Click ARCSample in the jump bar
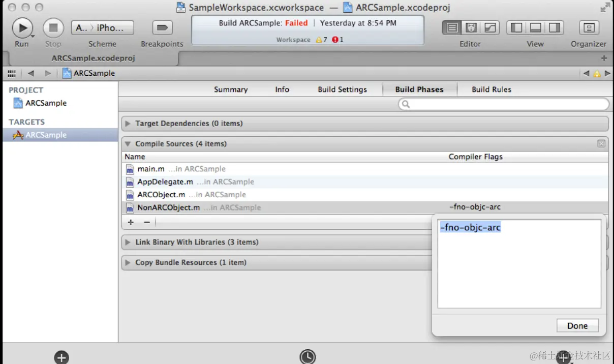The image size is (614, 364). point(89,73)
